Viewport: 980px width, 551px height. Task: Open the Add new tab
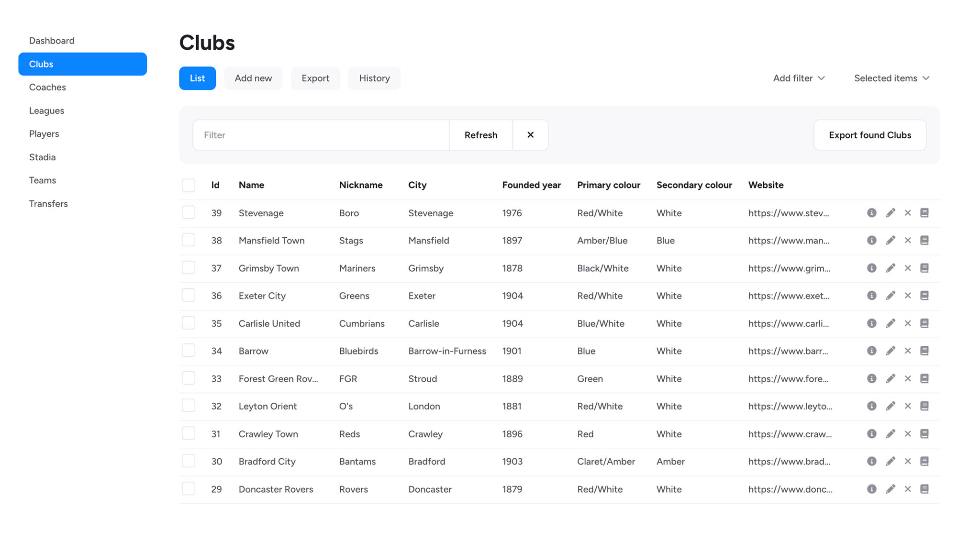[x=253, y=78]
